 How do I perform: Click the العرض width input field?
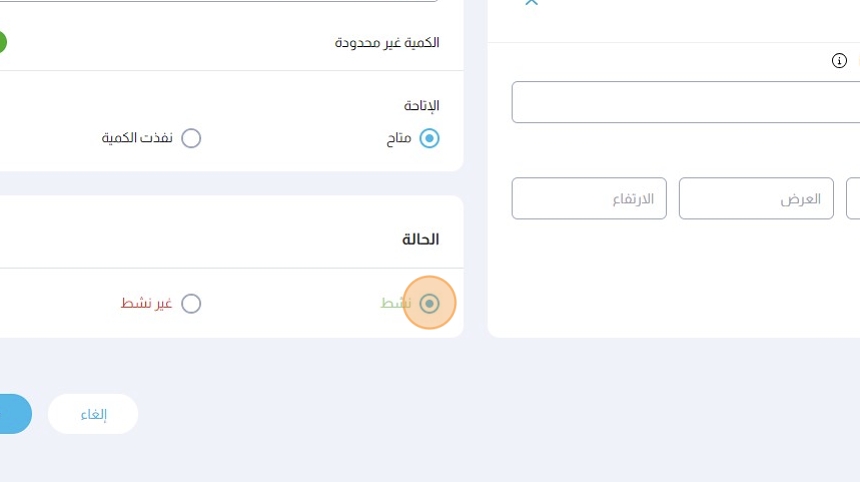[x=756, y=199]
